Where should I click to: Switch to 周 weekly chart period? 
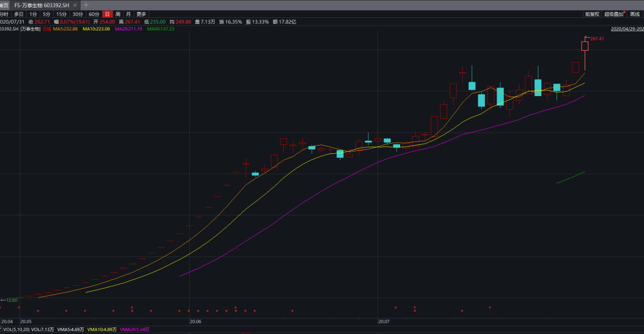coord(118,14)
